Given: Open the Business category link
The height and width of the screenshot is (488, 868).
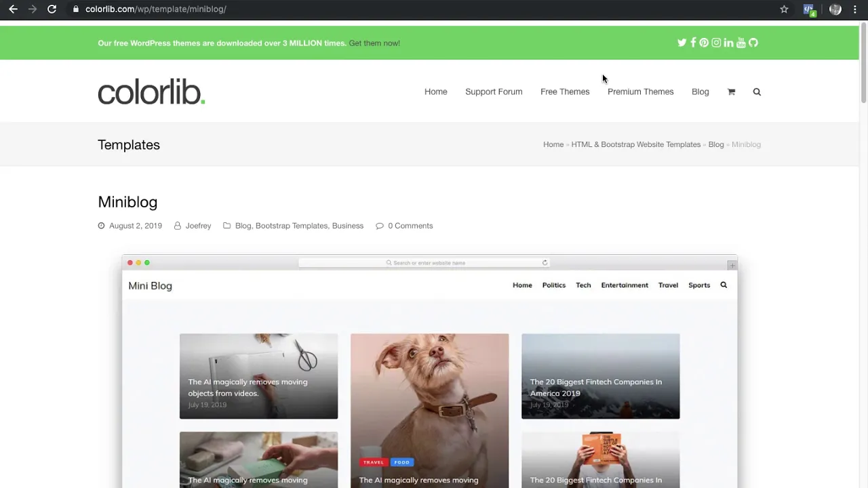Looking at the screenshot, I should coord(348,226).
